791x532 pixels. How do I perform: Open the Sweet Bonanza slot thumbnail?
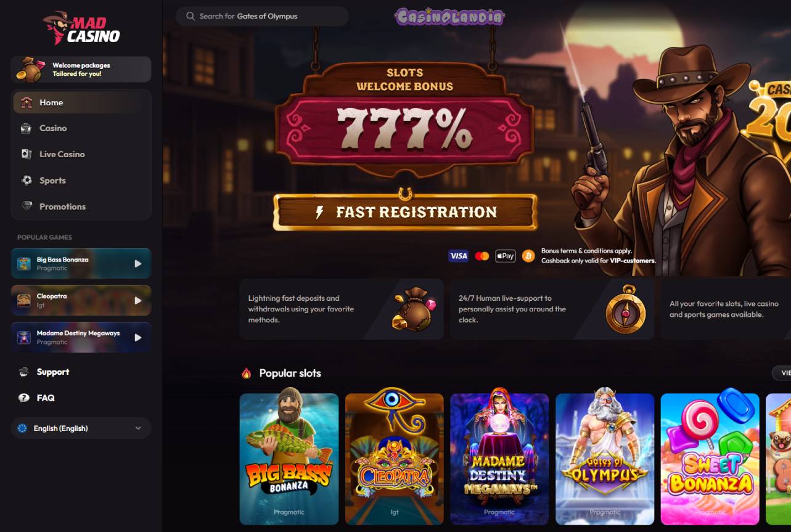(x=710, y=459)
